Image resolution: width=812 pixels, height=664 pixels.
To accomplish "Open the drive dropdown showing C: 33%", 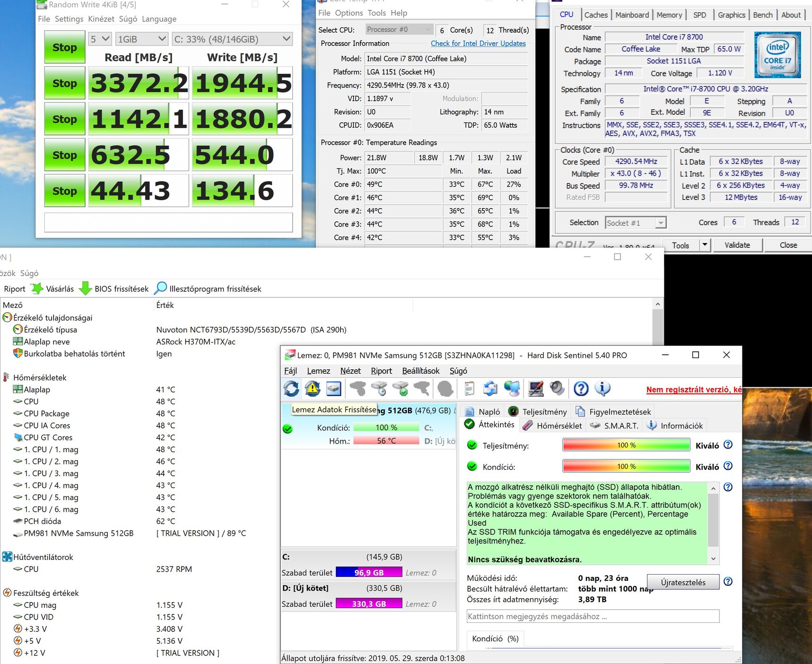I will pyautogui.click(x=232, y=39).
